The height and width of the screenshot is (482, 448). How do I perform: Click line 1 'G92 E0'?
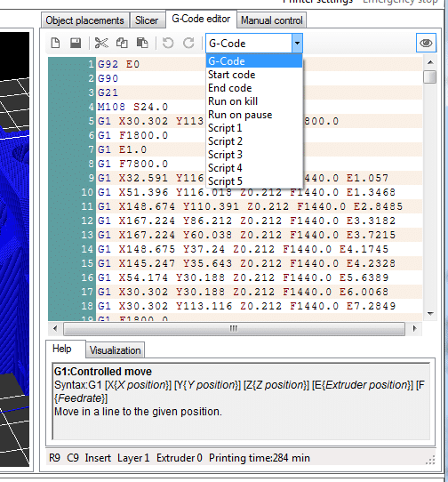pyautogui.click(x=118, y=64)
